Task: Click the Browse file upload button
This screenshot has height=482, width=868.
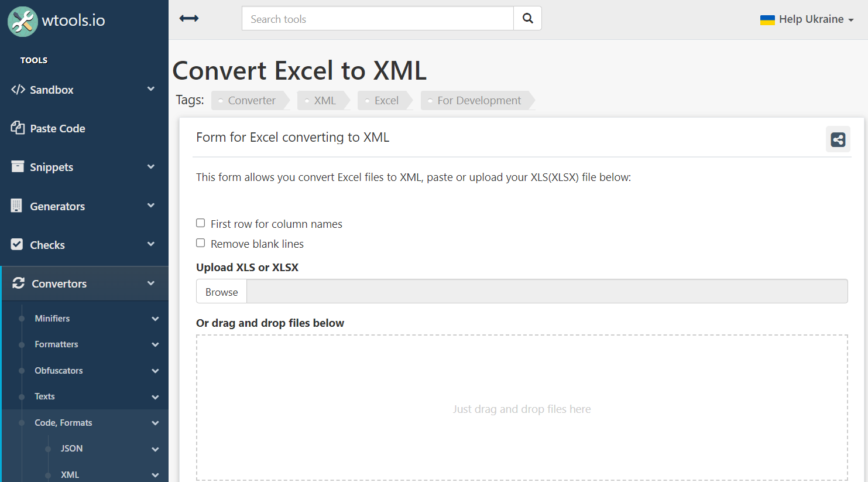Action: click(x=222, y=292)
